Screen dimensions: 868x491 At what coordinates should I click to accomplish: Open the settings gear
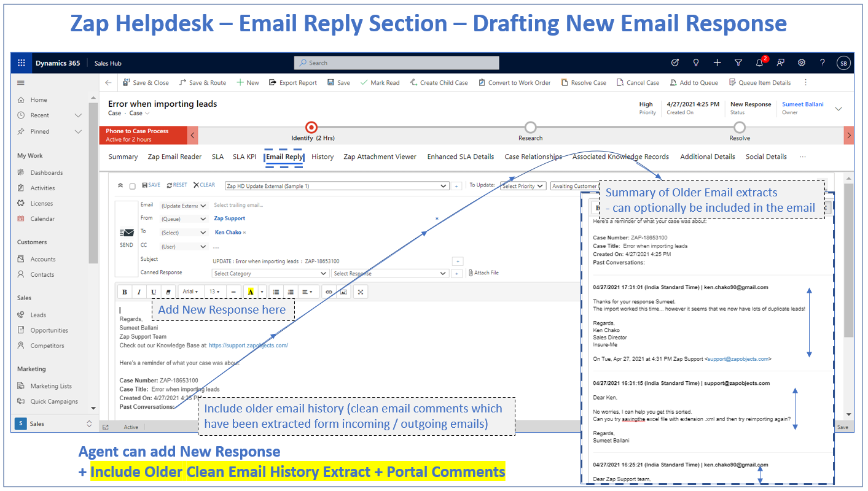tap(802, 63)
